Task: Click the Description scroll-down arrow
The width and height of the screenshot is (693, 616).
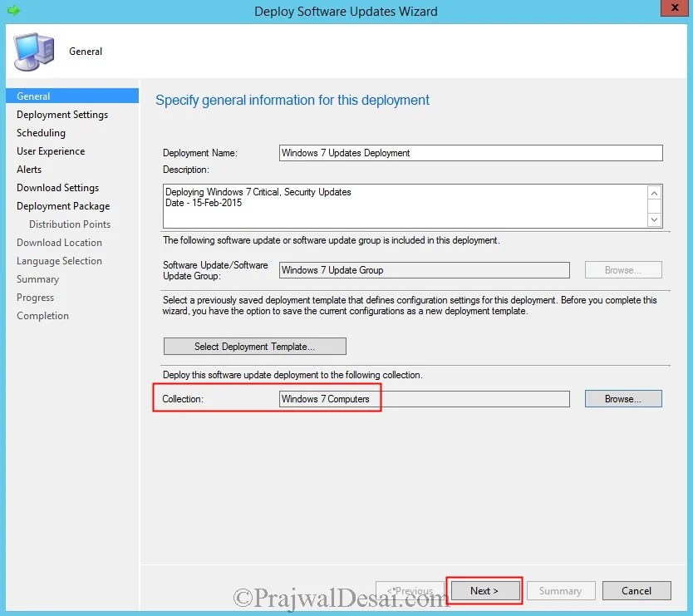Action: pos(656,219)
